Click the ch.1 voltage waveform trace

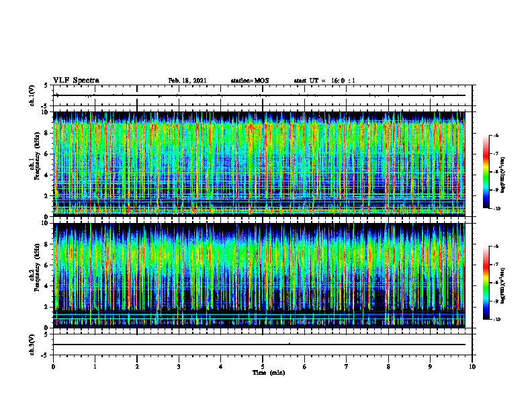coord(259,95)
